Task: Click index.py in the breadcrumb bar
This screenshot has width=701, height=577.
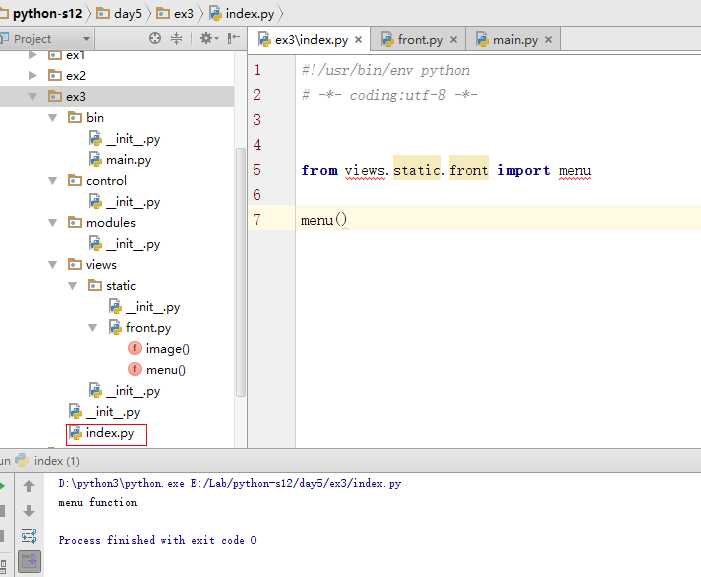Action: (x=242, y=14)
